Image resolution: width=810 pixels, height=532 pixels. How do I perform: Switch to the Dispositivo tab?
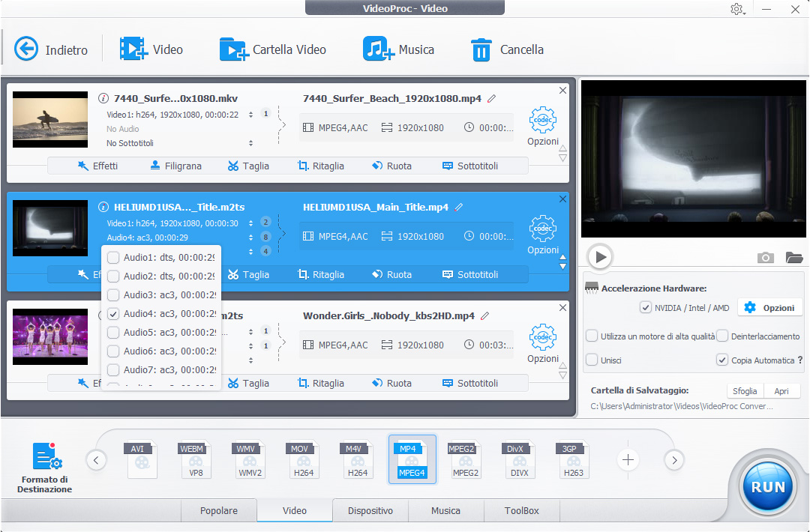[x=370, y=510]
